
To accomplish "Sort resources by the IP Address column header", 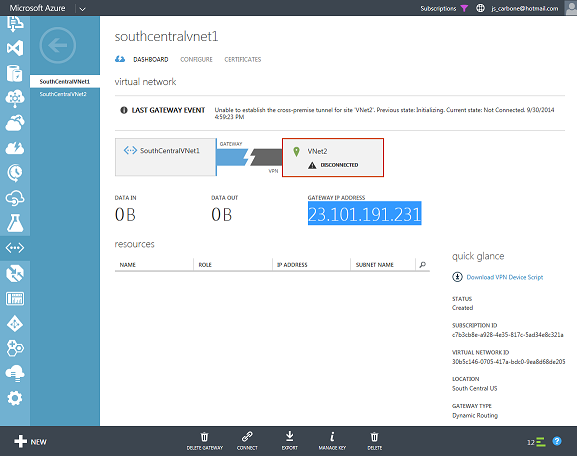I will point(292,265).
